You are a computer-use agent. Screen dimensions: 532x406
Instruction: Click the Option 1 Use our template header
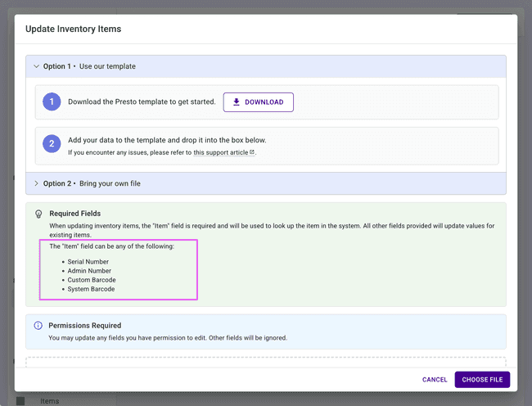click(266, 66)
